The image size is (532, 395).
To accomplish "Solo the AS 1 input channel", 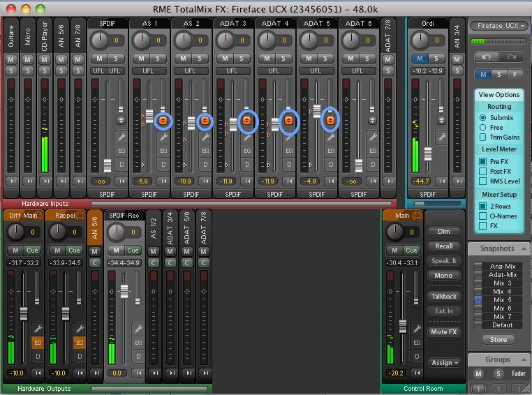I will (x=157, y=59).
